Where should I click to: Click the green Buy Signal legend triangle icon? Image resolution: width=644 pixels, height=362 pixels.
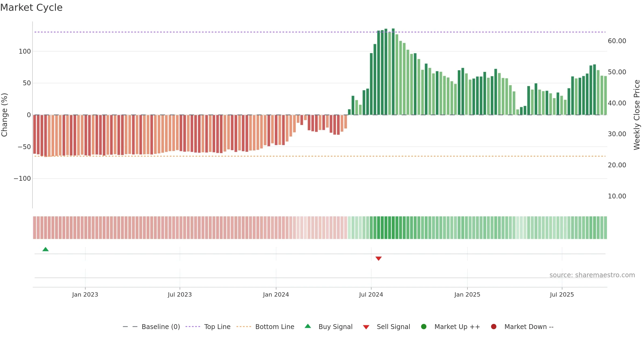click(308, 326)
